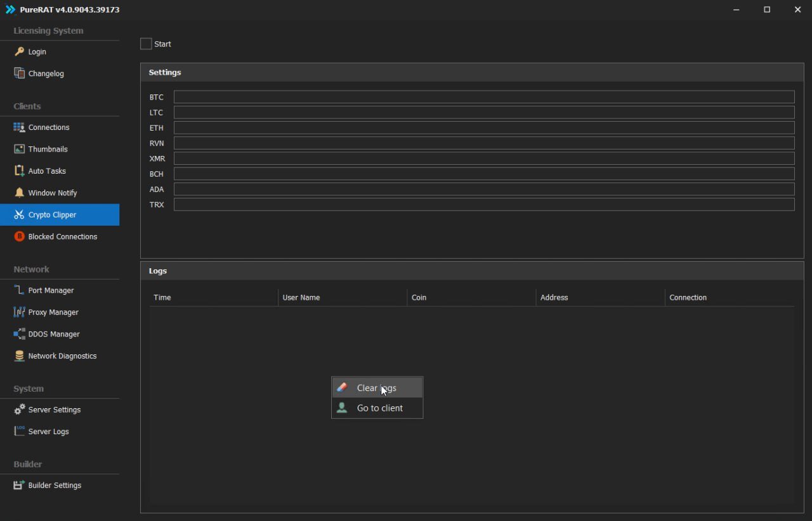Click the Network section heading
This screenshot has height=521, width=812.
pyautogui.click(x=31, y=269)
